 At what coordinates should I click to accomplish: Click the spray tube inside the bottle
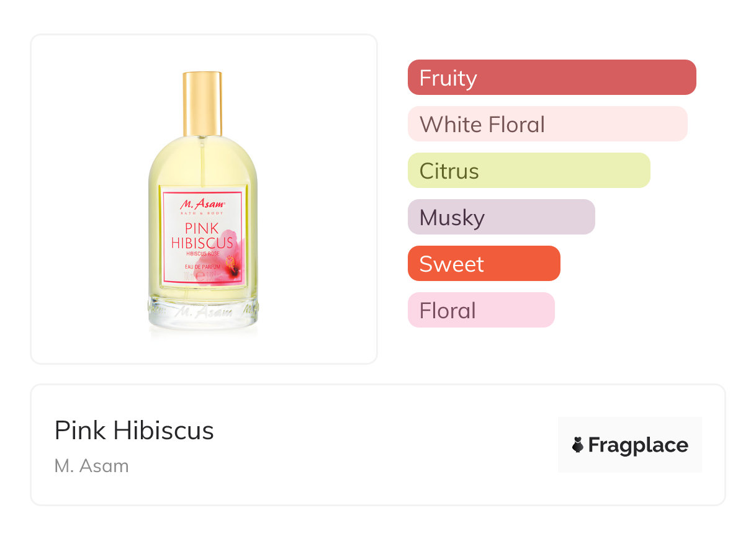coord(202,160)
